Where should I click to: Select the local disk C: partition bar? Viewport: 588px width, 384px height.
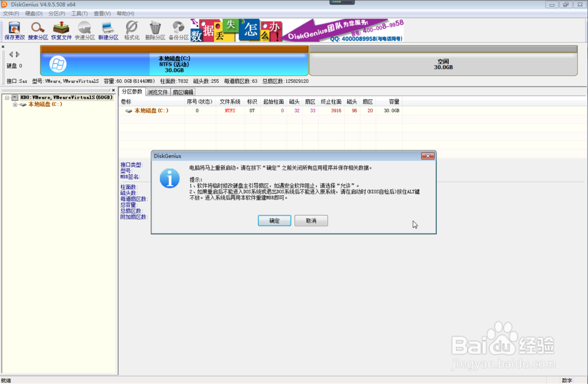(x=175, y=61)
